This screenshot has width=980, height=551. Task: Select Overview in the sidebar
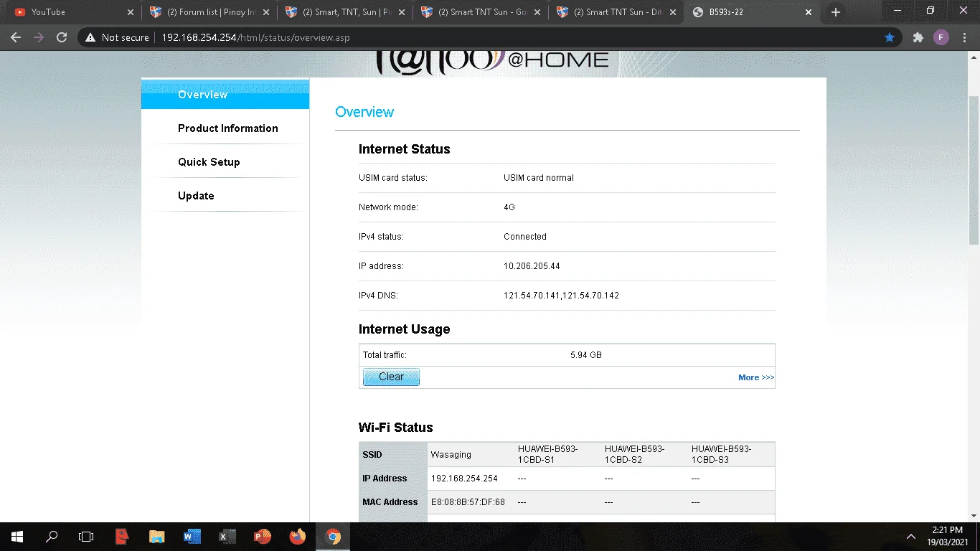(x=225, y=95)
